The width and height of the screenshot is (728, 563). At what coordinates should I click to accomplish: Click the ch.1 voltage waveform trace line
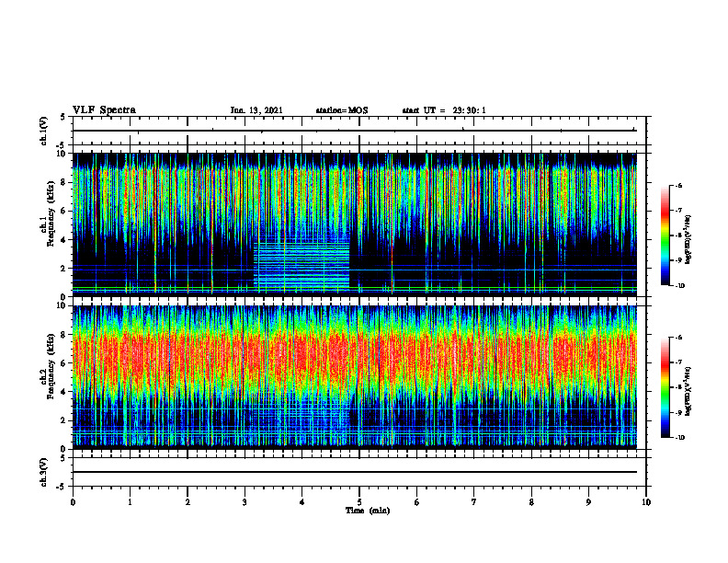[355, 131]
